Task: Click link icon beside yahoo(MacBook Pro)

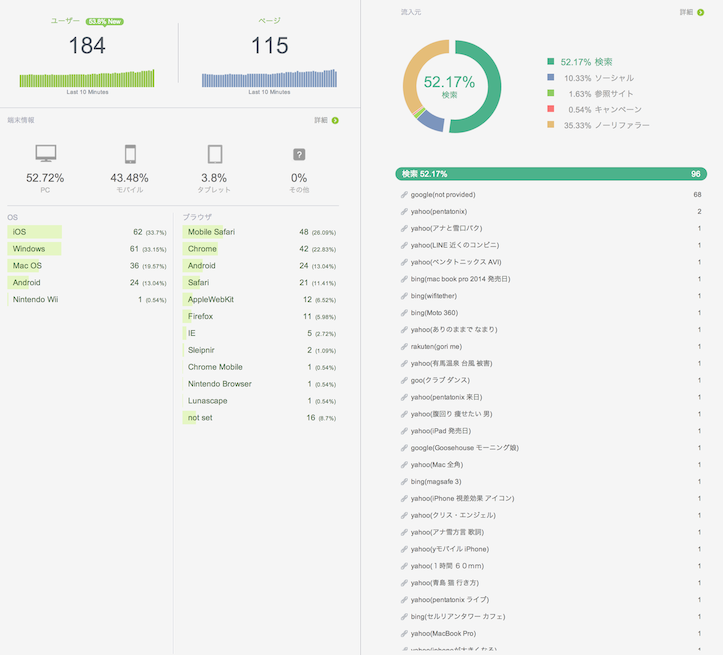Action: pos(404,634)
